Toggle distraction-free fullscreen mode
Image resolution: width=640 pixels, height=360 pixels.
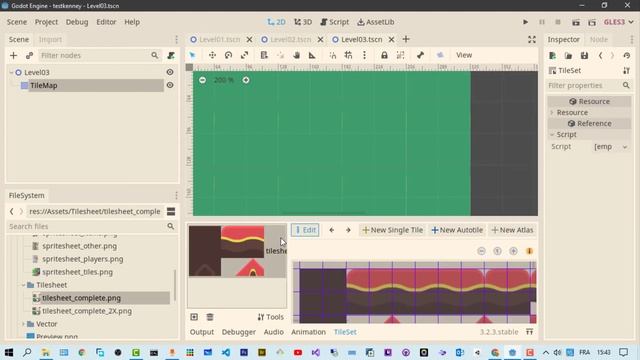tap(531, 39)
